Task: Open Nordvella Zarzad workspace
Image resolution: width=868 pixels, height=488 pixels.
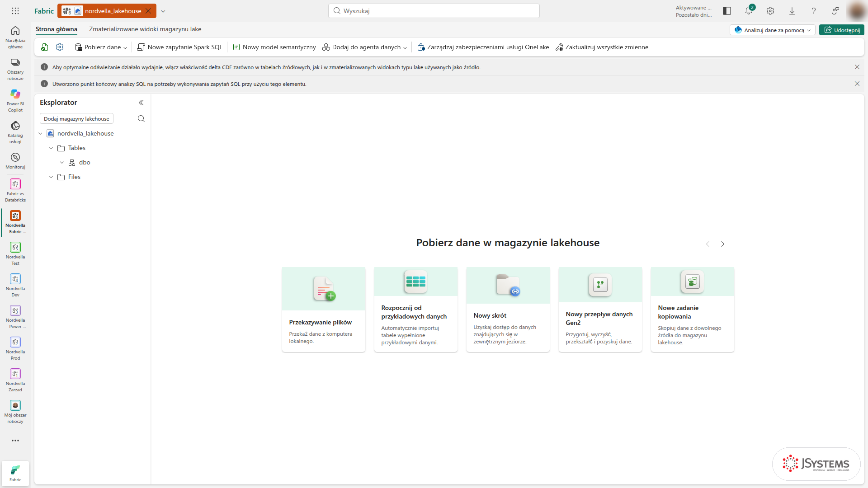Action: (15, 380)
